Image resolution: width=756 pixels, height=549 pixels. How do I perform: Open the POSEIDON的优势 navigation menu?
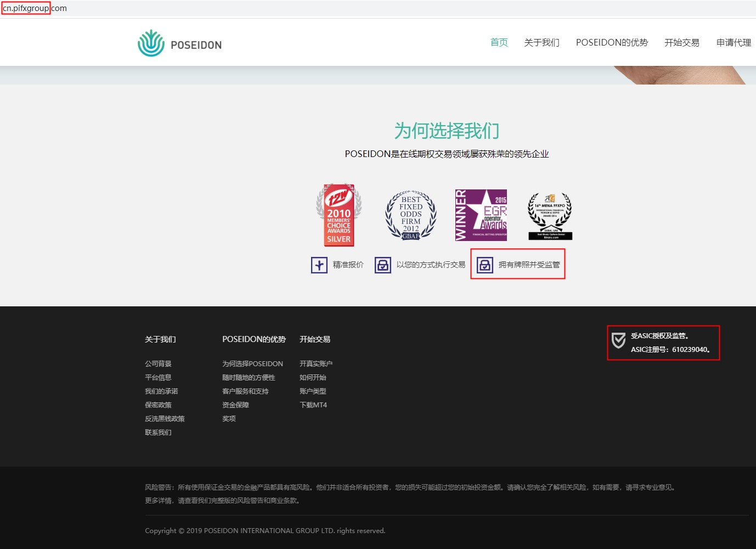pos(612,42)
